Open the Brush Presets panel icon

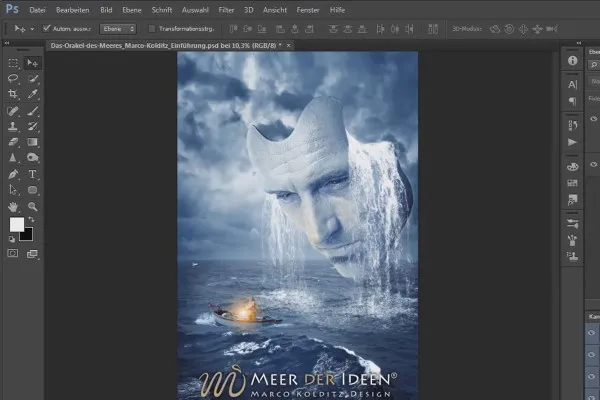[x=572, y=240]
